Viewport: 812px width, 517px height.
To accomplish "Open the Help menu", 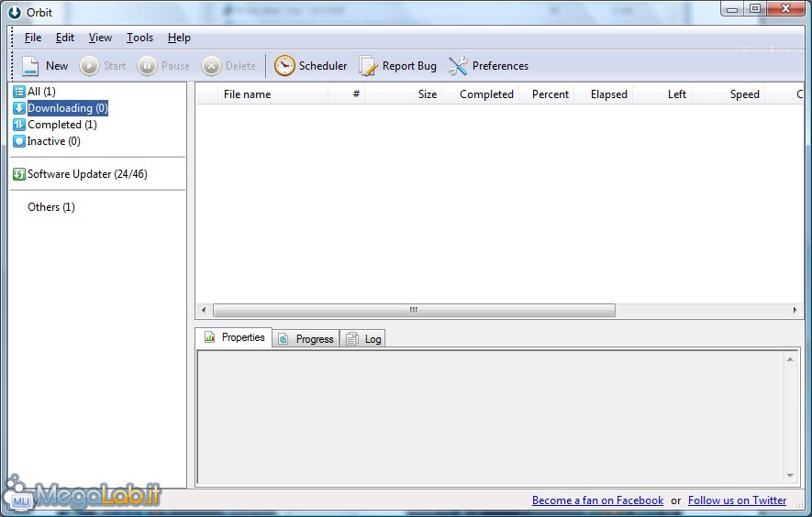I will (179, 38).
